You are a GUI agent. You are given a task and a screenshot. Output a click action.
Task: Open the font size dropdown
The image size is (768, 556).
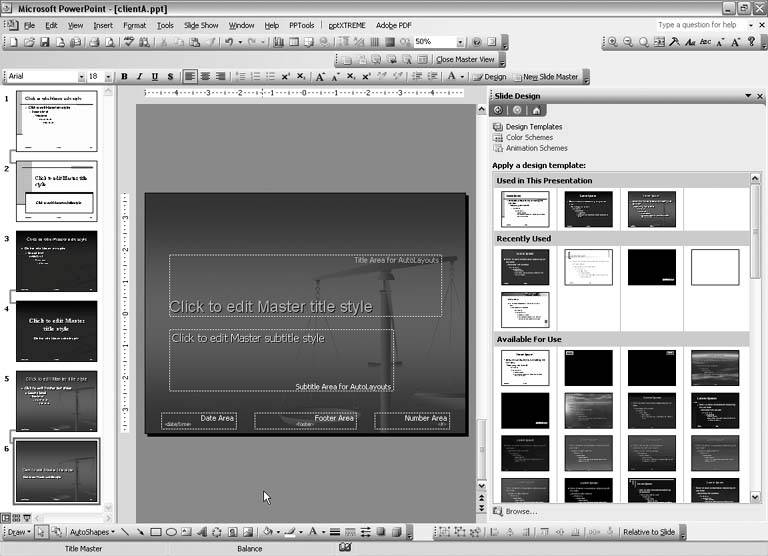tap(108, 77)
